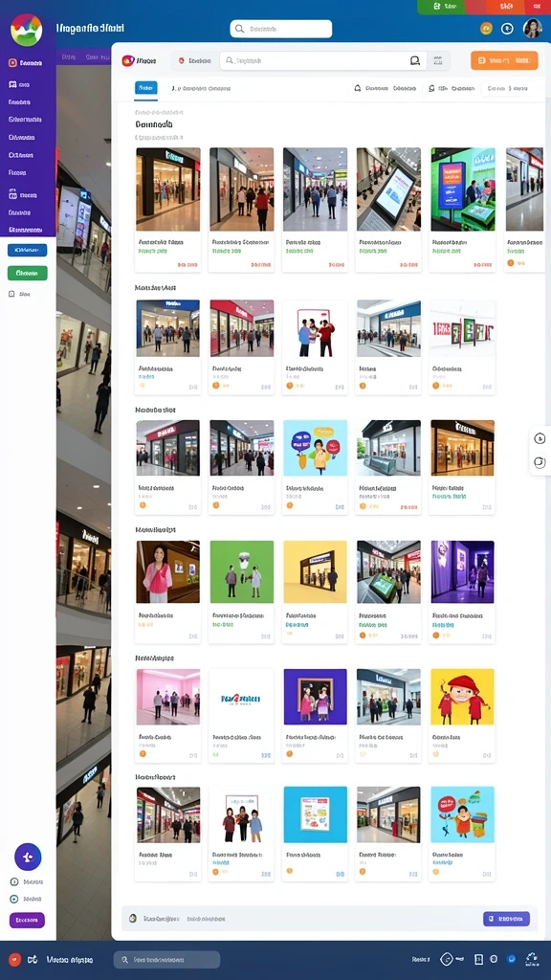Click the bell icon in the filter row

[x=358, y=89]
